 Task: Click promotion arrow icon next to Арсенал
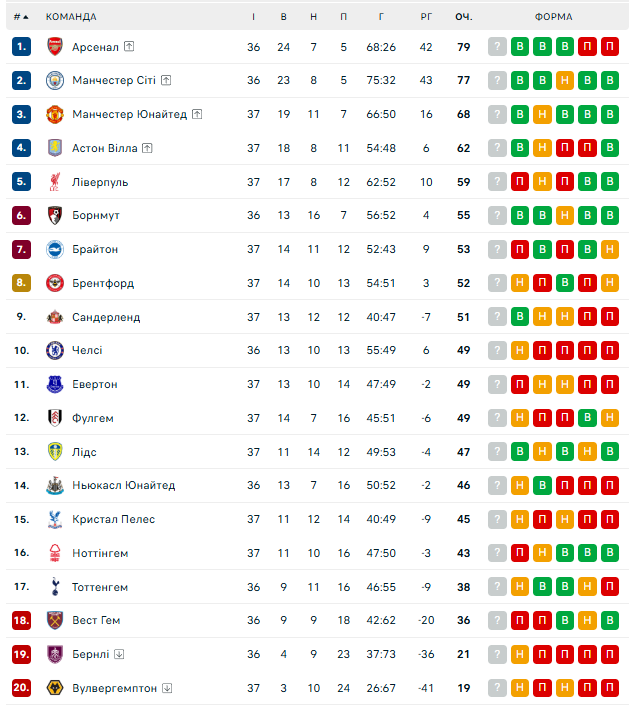[x=129, y=46]
